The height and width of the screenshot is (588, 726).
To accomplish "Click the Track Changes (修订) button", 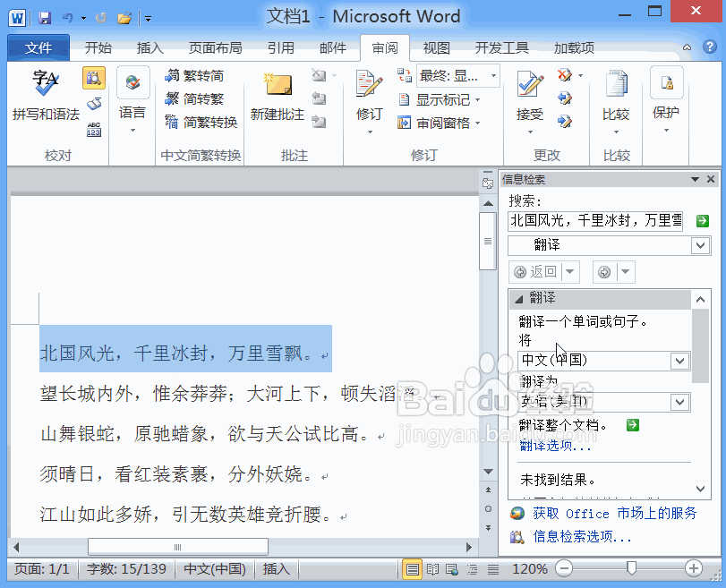I will pyautogui.click(x=370, y=101).
